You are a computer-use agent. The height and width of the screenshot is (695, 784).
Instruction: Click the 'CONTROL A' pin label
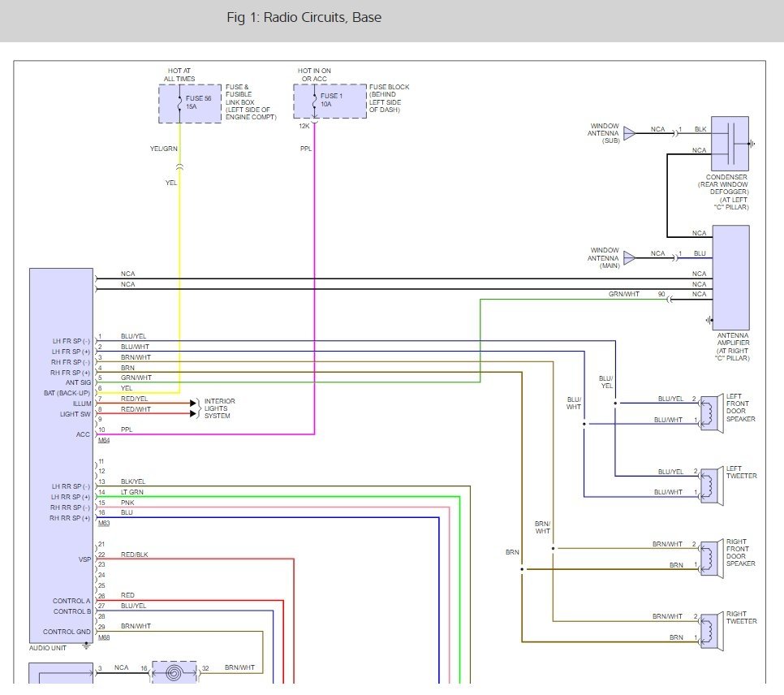pyautogui.click(x=71, y=601)
